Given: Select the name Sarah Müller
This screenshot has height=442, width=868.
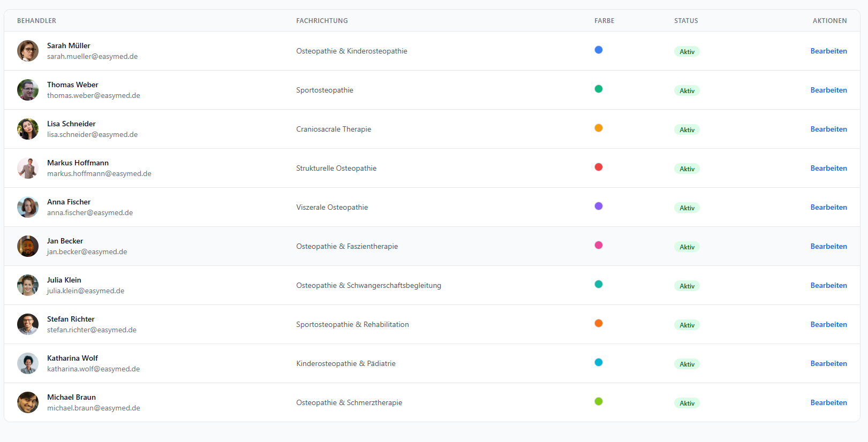Looking at the screenshot, I should coord(69,45).
